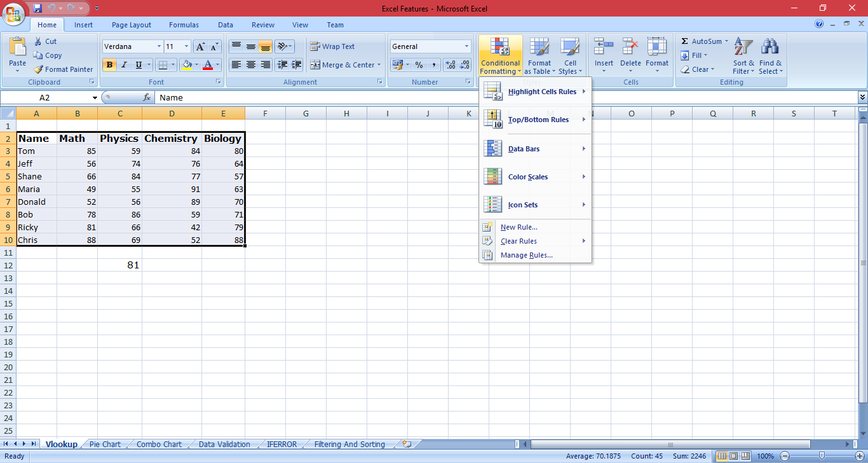
Task: Align text to the right
Action: [266, 65]
